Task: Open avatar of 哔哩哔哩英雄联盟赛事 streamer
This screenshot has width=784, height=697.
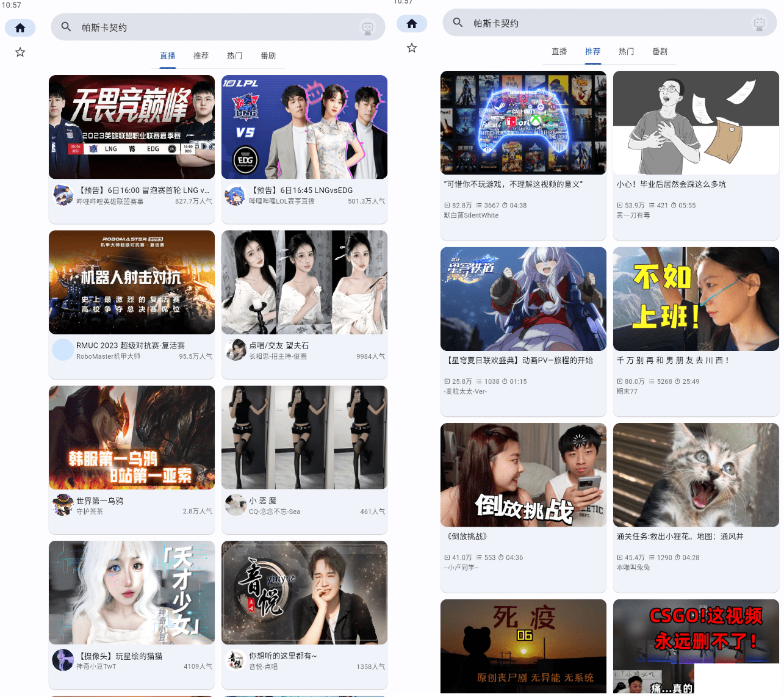Action: tap(63, 195)
